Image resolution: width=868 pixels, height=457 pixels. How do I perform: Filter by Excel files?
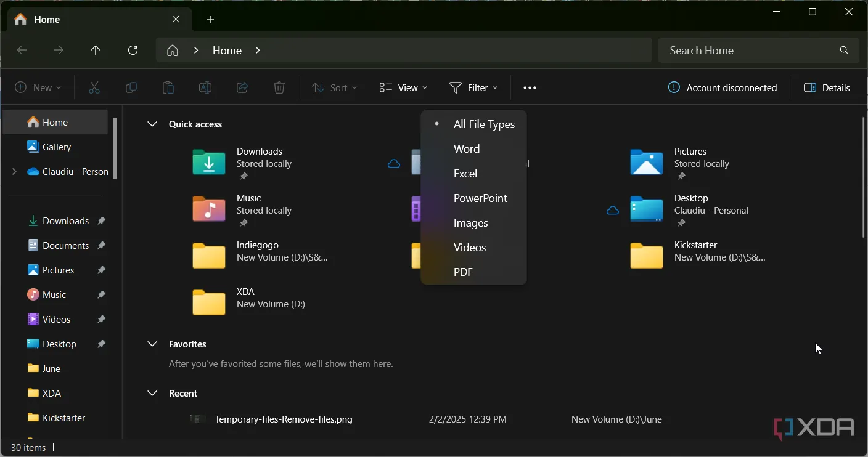tap(473, 174)
